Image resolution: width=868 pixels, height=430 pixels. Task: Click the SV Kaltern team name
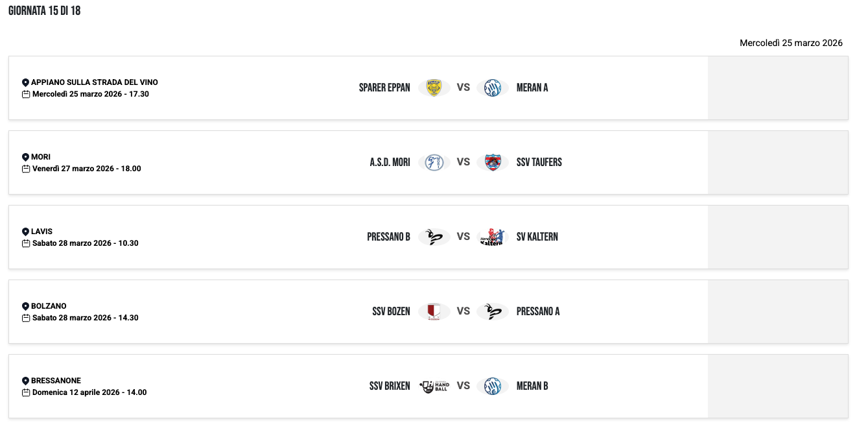click(537, 237)
